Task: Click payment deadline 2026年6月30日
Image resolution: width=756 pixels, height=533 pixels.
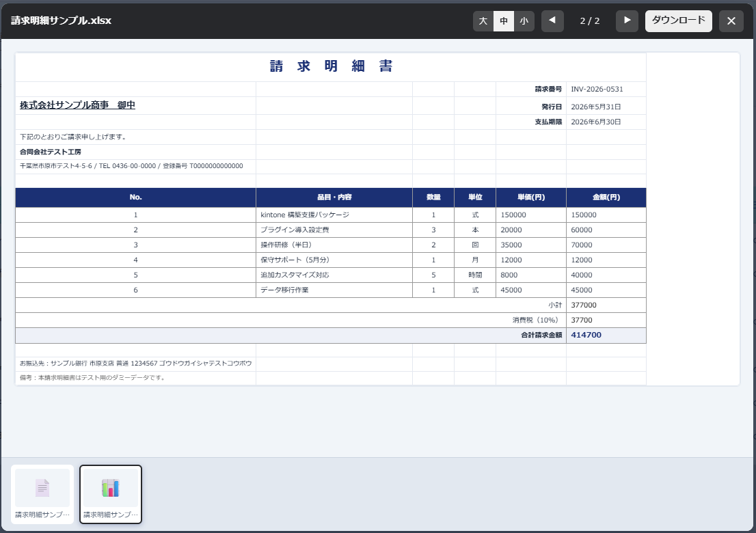Action: point(596,122)
